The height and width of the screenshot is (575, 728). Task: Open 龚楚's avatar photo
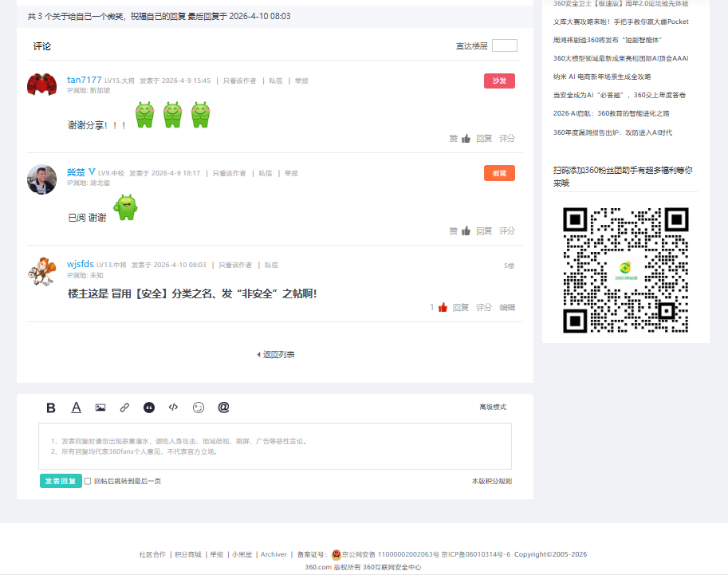pos(41,179)
